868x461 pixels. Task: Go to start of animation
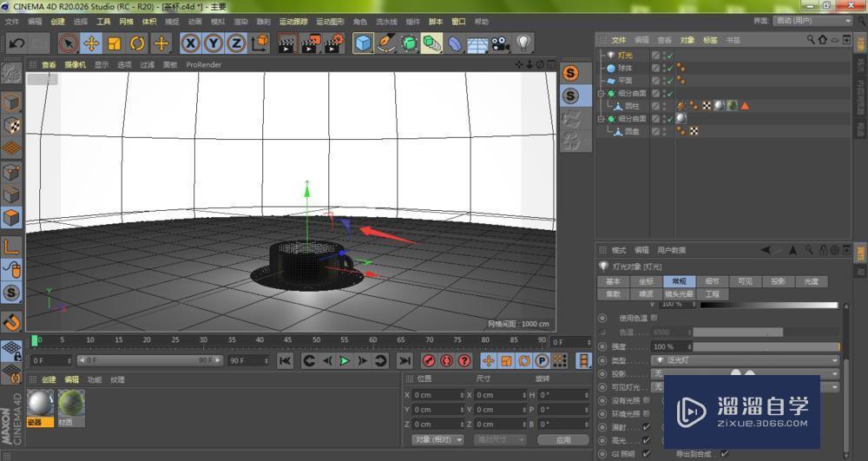(x=285, y=361)
